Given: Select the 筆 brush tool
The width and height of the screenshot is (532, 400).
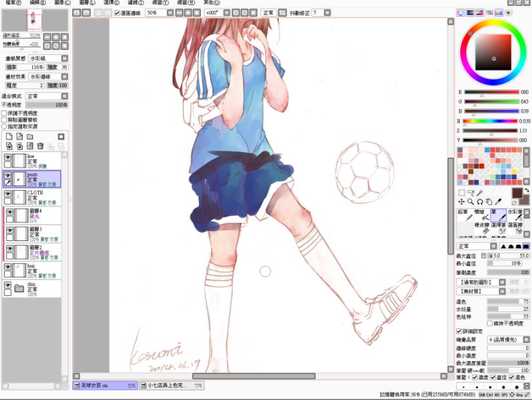Looking at the screenshot, I should [498, 215].
